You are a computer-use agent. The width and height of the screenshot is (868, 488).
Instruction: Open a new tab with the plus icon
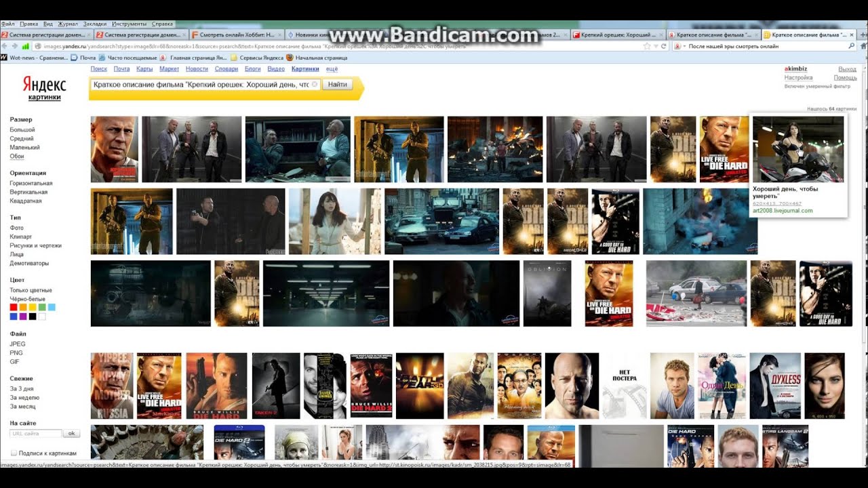coord(863,34)
